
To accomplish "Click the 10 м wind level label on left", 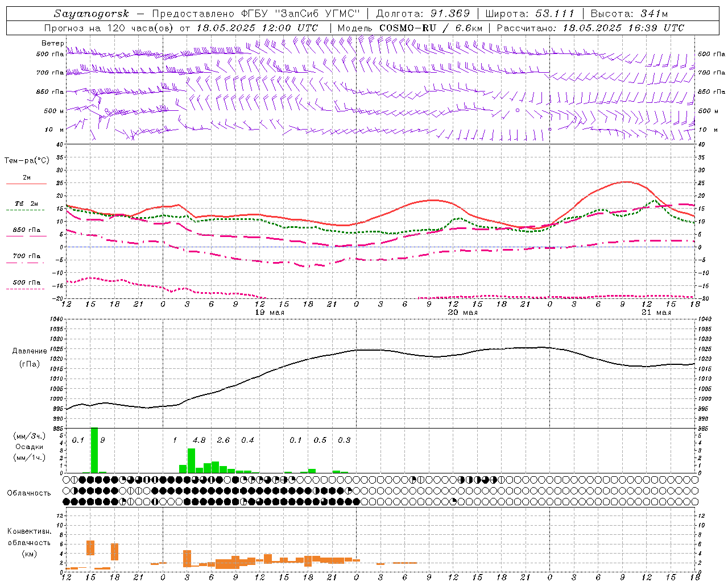I will point(55,130).
